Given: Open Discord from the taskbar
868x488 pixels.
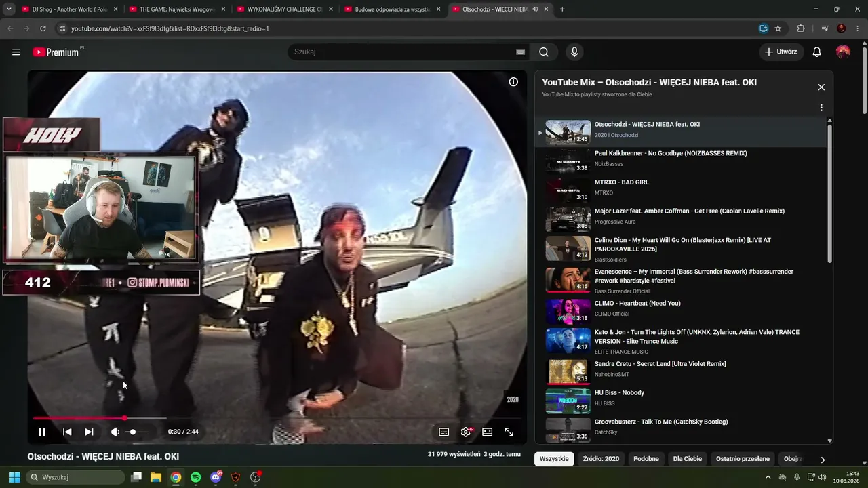Looking at the screenshot, I should [216, 477].
